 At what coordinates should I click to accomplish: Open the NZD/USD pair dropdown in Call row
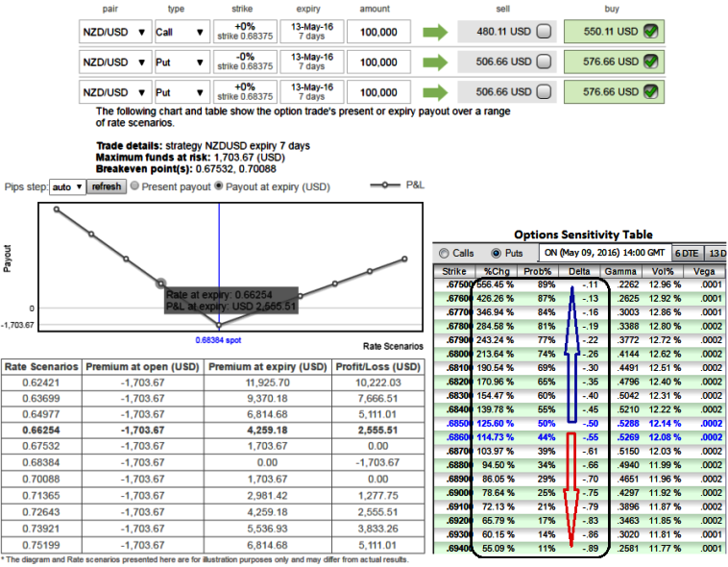pyautogui.click(x=115, y=32)
